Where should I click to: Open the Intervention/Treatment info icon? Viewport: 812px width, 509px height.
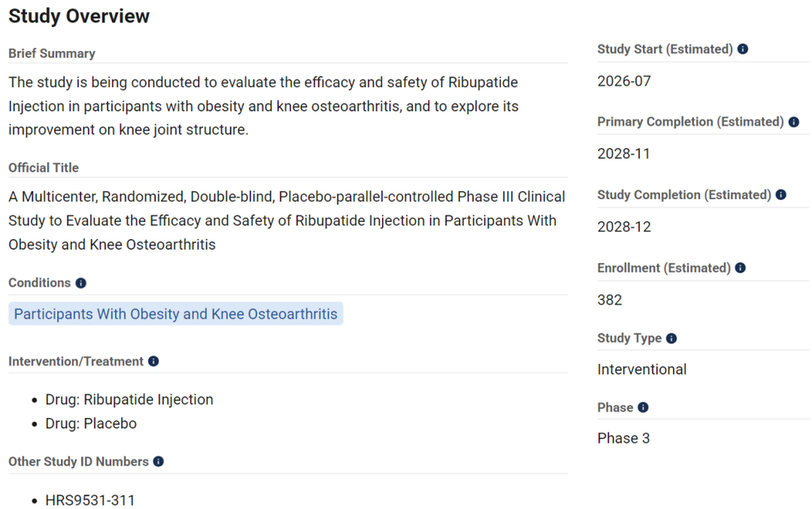(154, 362)
